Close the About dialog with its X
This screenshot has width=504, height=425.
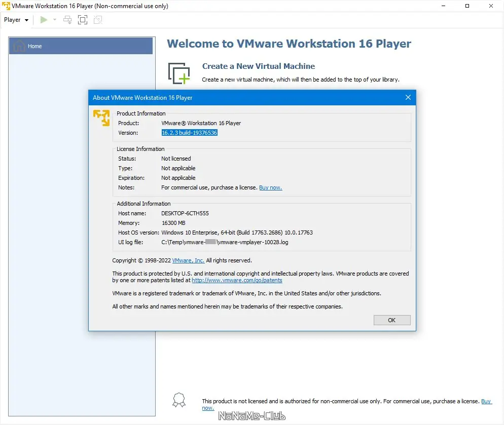(x=408, y=97)
